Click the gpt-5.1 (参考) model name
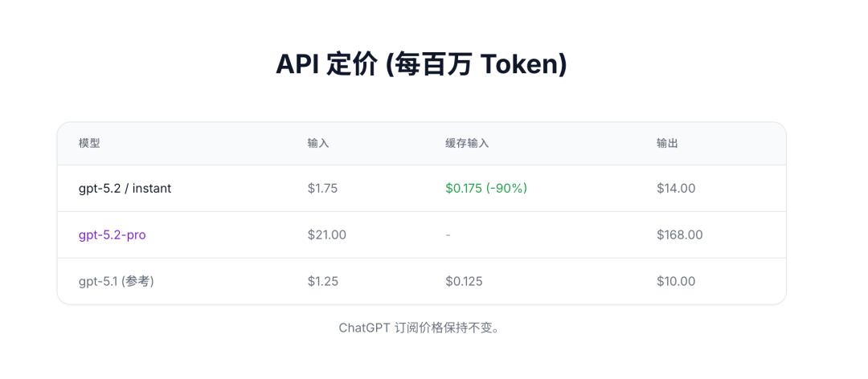The height and width of the screenshot is (379, 868). click(x=116, y=282)
